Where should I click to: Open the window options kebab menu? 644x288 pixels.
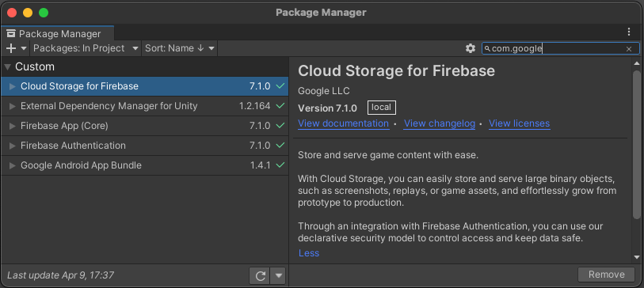(629, 32)
